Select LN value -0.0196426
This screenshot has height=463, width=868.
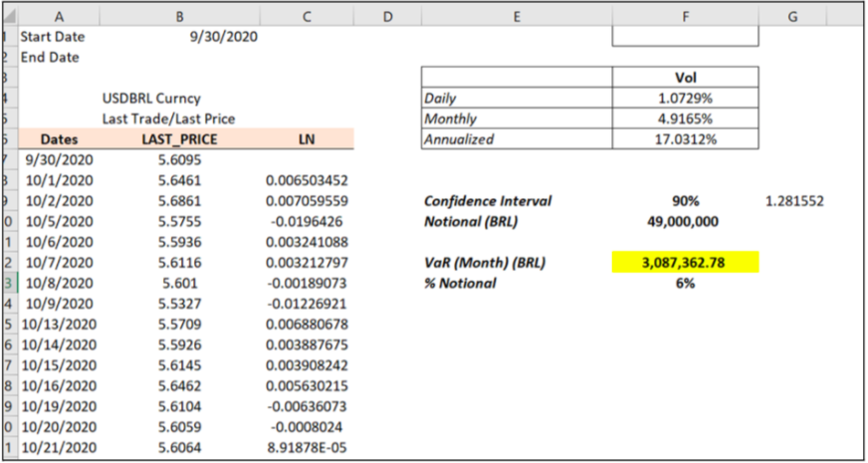point(307,221)
